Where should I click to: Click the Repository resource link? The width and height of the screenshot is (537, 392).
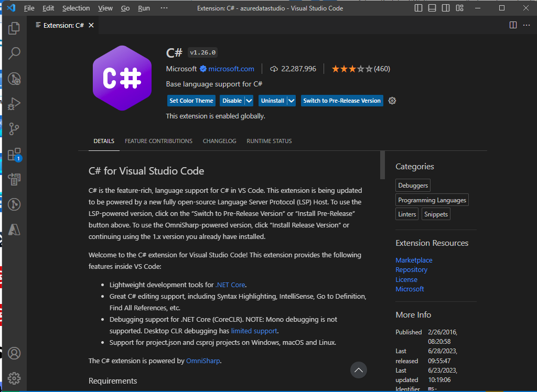click(x=411, y=269)
